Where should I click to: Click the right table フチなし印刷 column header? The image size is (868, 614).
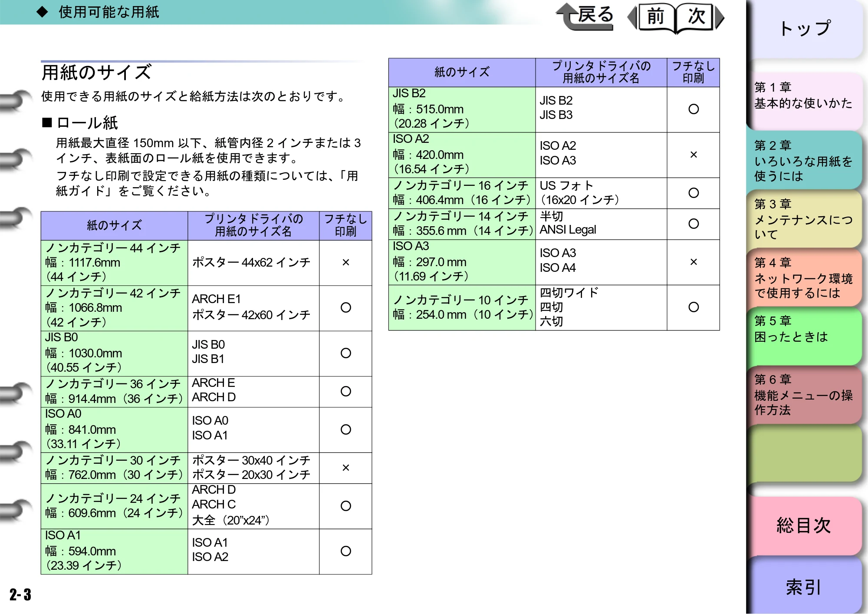(693, 73)
